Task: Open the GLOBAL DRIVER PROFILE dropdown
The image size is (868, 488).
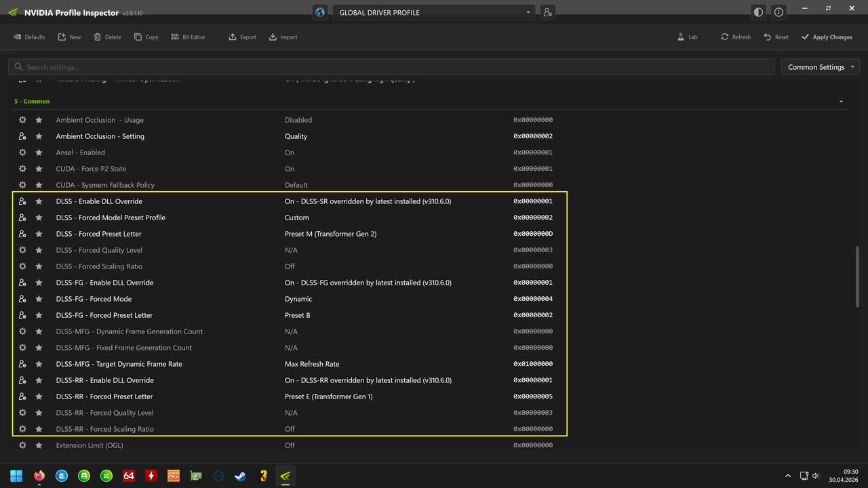Action: click(x=434, y=12)
